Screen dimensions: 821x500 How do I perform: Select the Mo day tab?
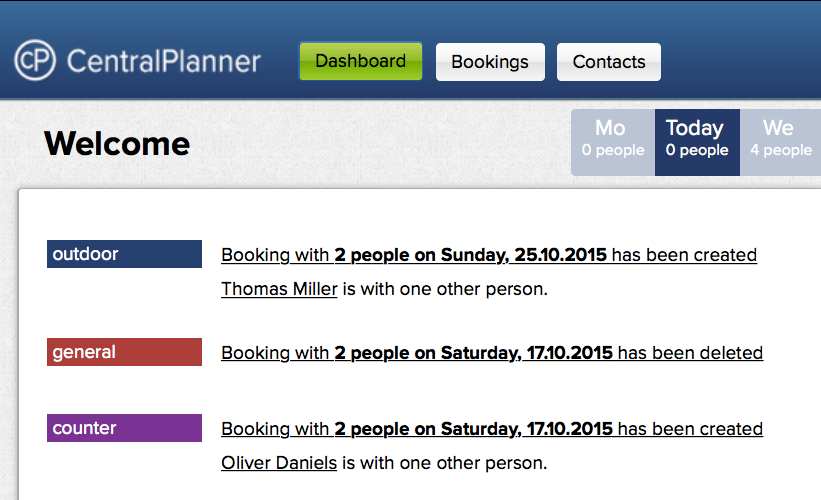coord(612,128)
